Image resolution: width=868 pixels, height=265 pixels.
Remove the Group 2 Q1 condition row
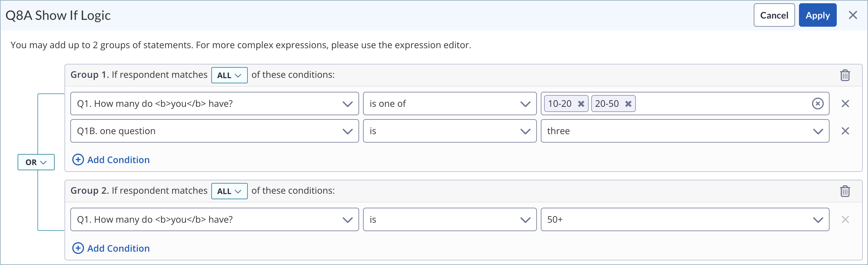(845, 219)
